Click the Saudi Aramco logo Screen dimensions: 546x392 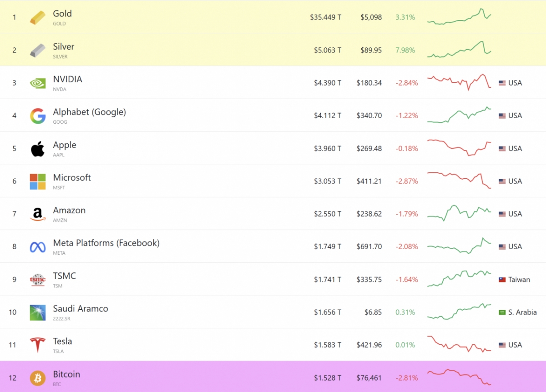click(38, 312)
